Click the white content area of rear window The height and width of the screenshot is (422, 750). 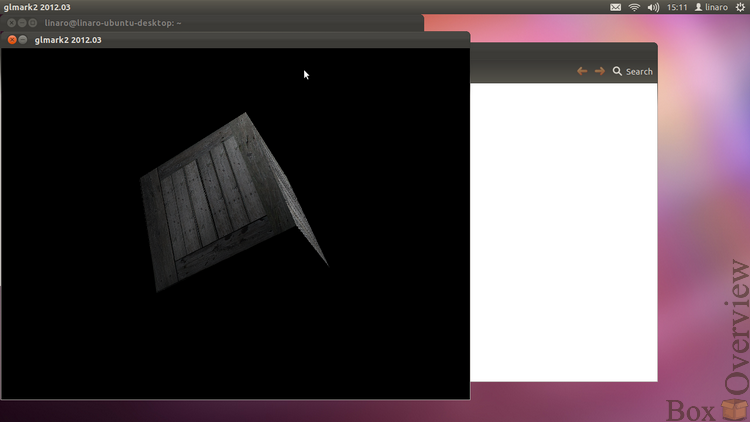coord(563,232)
